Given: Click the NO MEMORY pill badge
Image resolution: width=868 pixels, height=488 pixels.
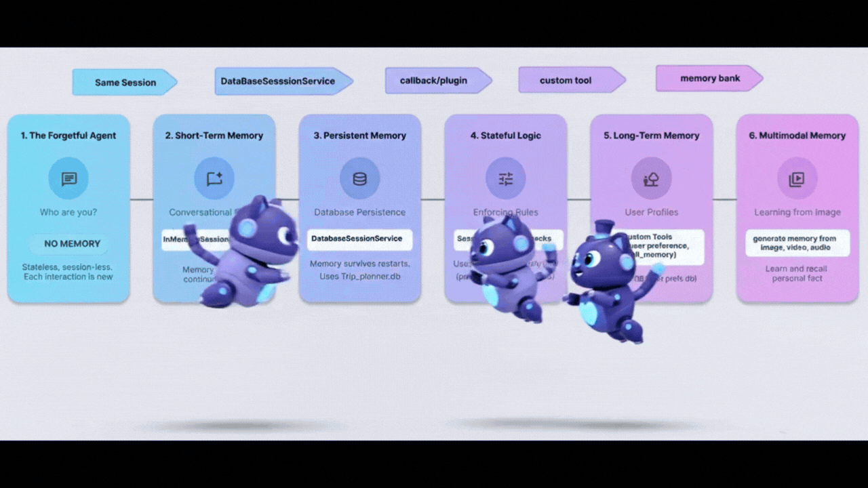Looking at the screenshot, I should tap(72, 244).
